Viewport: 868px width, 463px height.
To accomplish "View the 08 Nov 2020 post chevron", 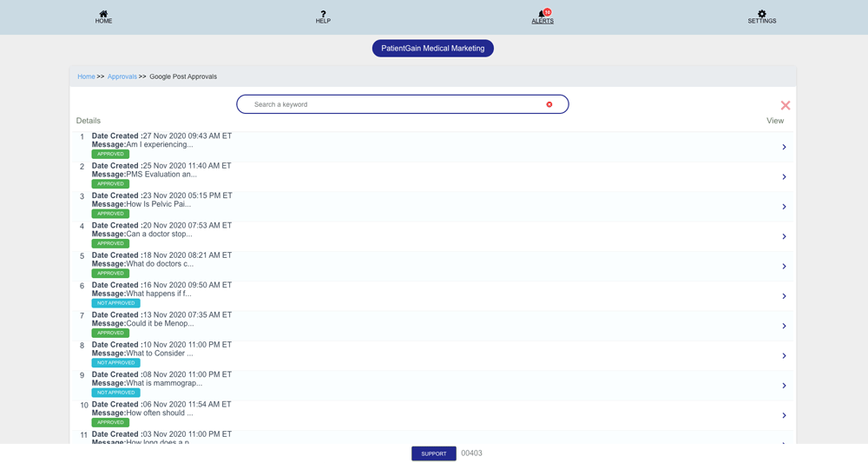I will click(x=784, y=386).
